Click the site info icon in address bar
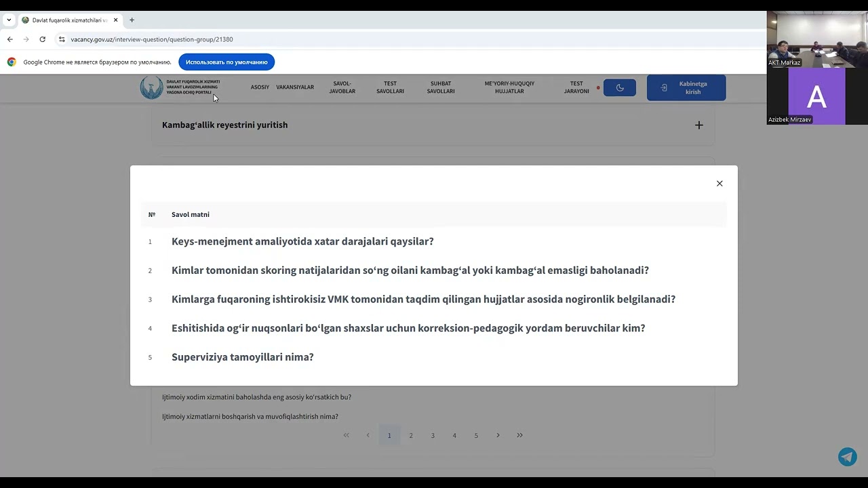This screenshot has height=488, width=868. [62, 39]
